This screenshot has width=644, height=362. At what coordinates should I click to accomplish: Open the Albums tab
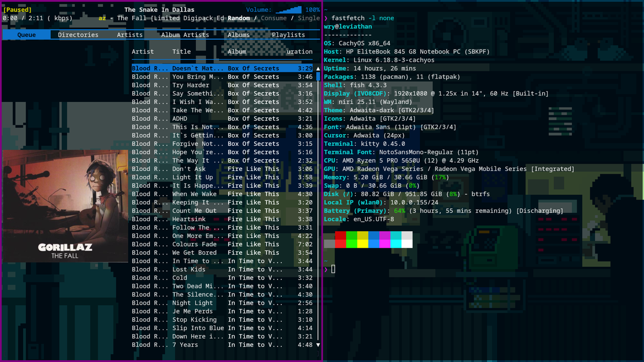pyautogui.click(x=239, y=35)
